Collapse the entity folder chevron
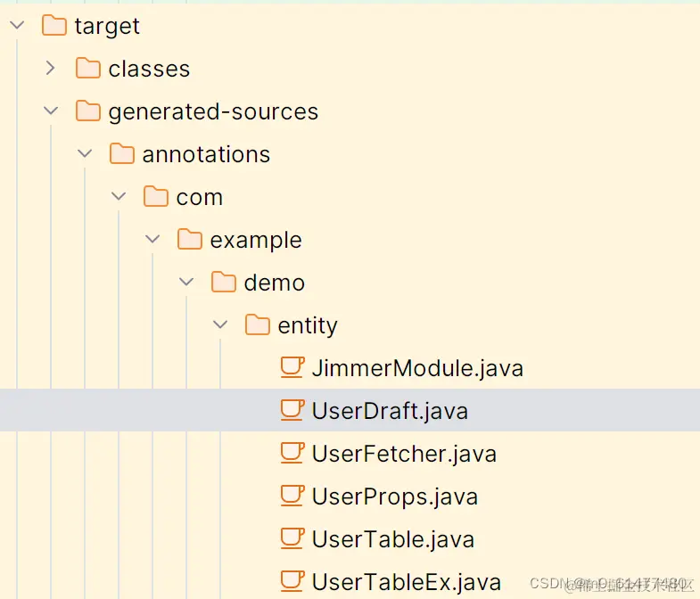The image size is (700, 599). tap(220, 324)
